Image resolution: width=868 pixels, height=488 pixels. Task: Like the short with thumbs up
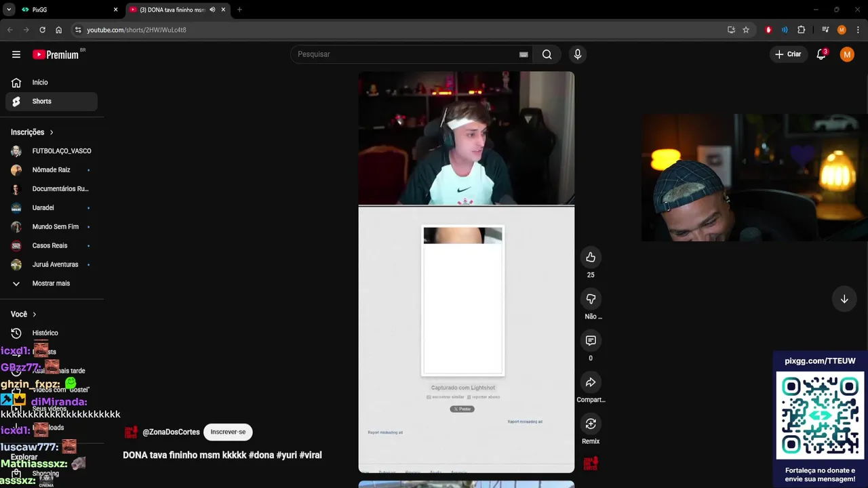point(591,258)
